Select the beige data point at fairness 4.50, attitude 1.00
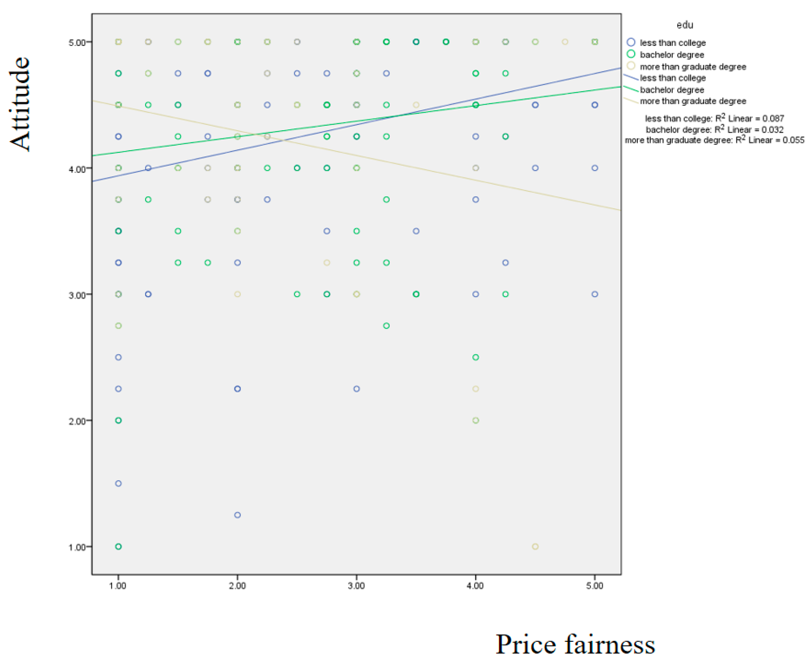The image size is (812, 667). tap(535, 546)
